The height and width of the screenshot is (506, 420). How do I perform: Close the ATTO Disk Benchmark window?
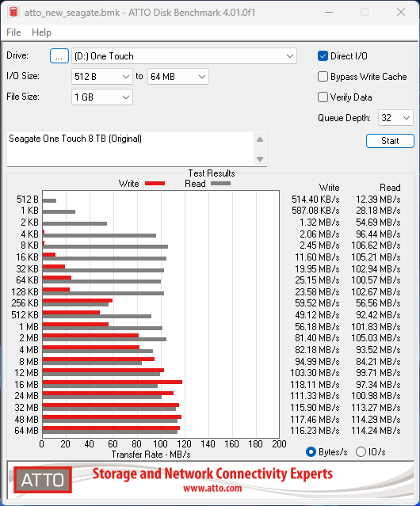401,12
